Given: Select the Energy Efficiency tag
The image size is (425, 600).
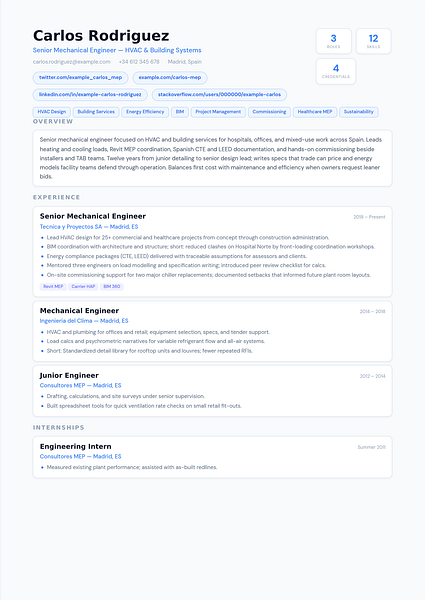Looking at the screenshot, I should [x=145, y=112].
